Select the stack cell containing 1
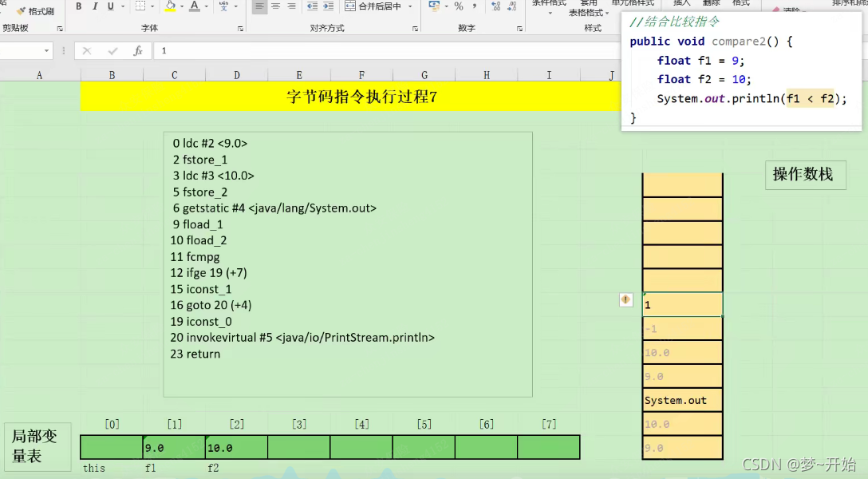 click(x=683, y=305)
